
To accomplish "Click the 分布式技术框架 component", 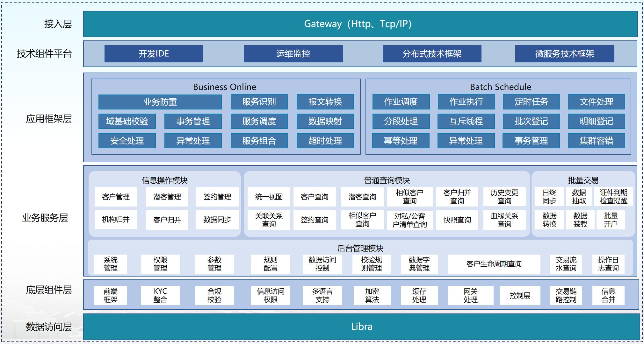I will [432, 54].
